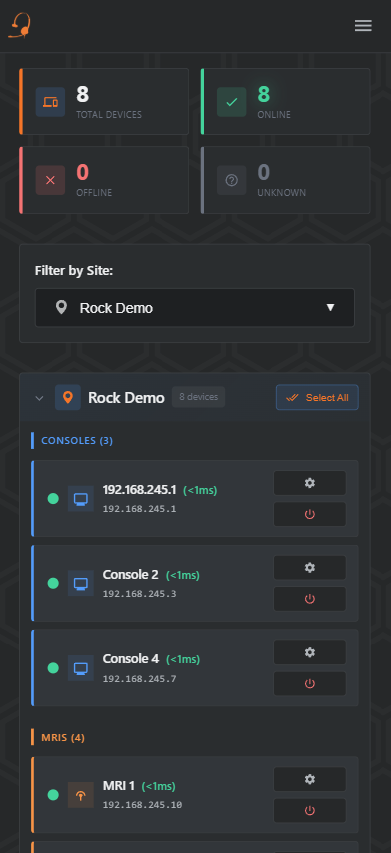The image size is (391, 853).
Task: Click the headset logo icon
Action: click(x=20, y=26)
